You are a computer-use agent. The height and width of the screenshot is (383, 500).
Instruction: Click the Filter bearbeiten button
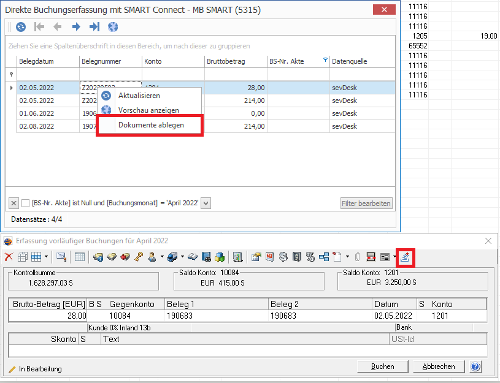click(366, 203)
